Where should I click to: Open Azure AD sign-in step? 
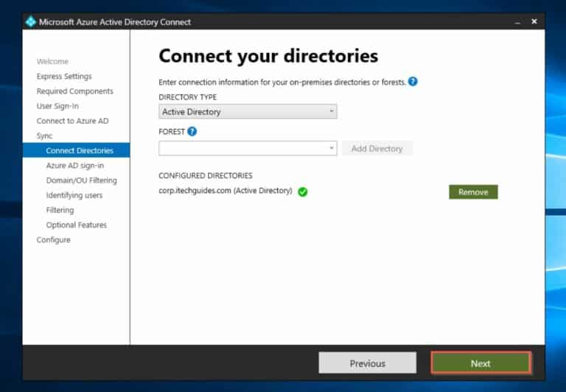click(x=74, y=165)
